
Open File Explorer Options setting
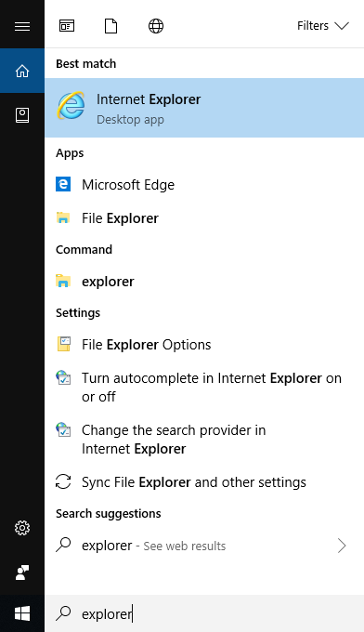pyautogui.click(x=204, y=345)
